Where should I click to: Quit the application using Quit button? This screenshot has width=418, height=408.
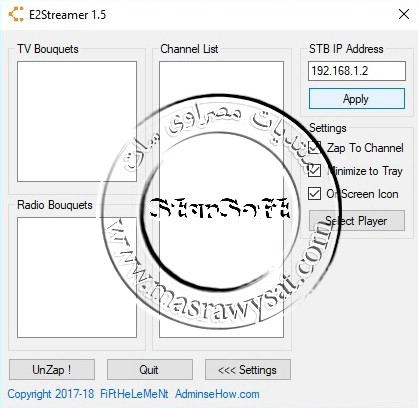(150, 369)
